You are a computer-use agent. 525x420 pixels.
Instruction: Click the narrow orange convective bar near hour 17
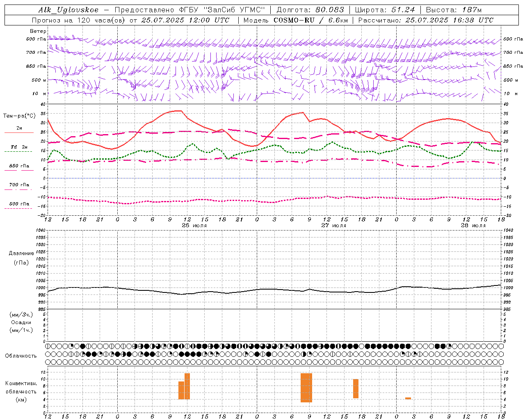click(x=356, y=388)
